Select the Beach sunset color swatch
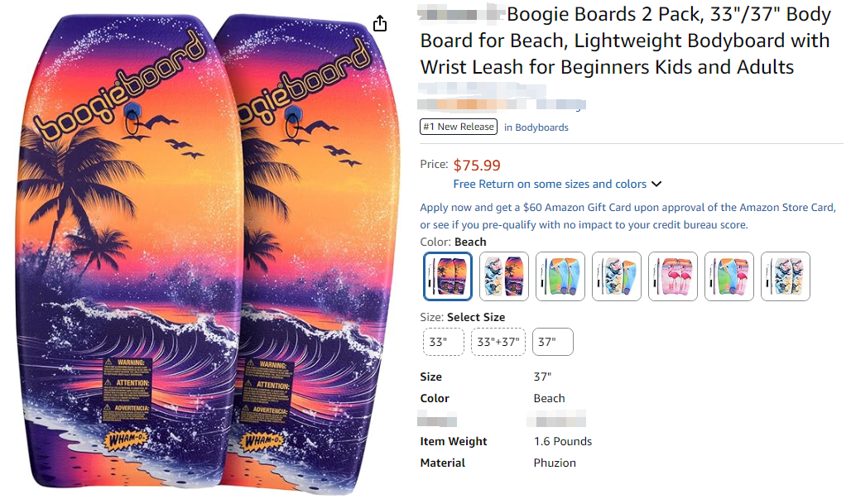The image size is (851, 504). click(448, 276)
